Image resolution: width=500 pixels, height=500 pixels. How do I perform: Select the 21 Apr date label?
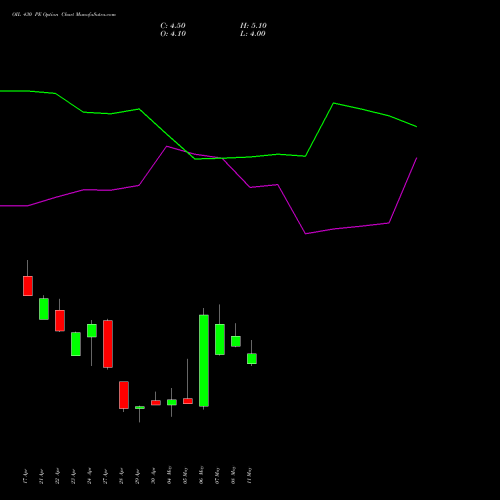tap(42, 476)
